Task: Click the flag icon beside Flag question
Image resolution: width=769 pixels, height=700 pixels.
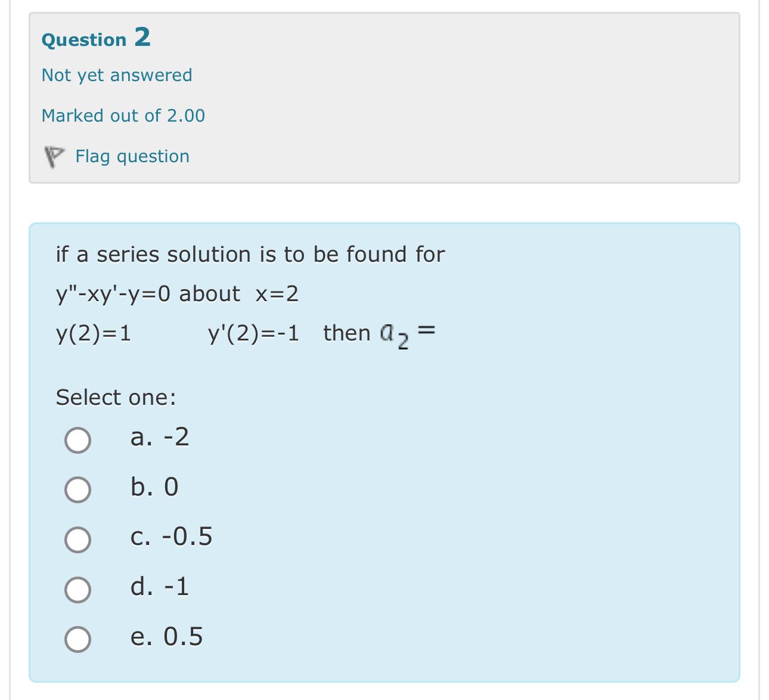Action: click(54, 156)
